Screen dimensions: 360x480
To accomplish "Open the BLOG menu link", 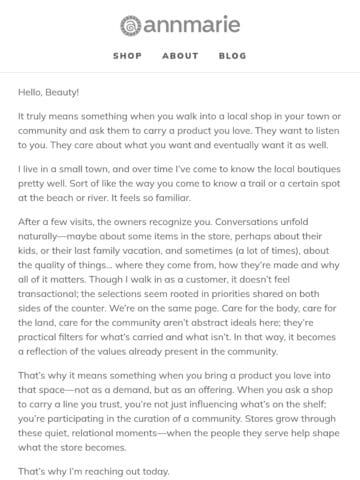I will click(233, 56).
